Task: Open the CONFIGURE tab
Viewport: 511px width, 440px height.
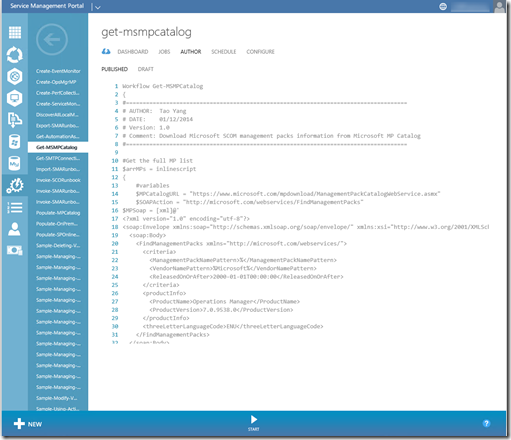Action: (x=260, y=52)
